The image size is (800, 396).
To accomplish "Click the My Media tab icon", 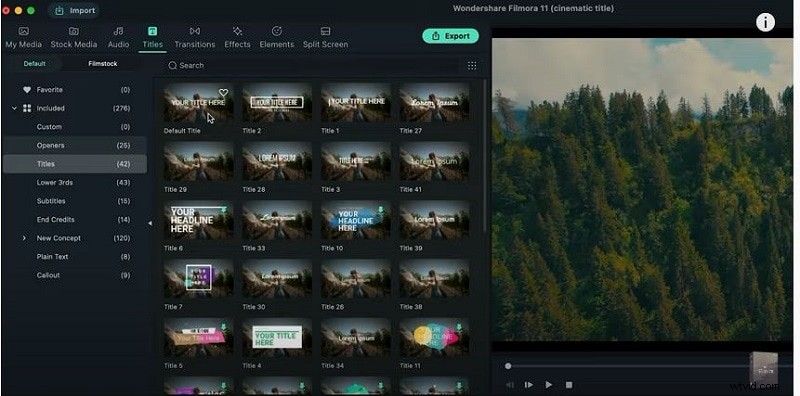I will [23, 31].
